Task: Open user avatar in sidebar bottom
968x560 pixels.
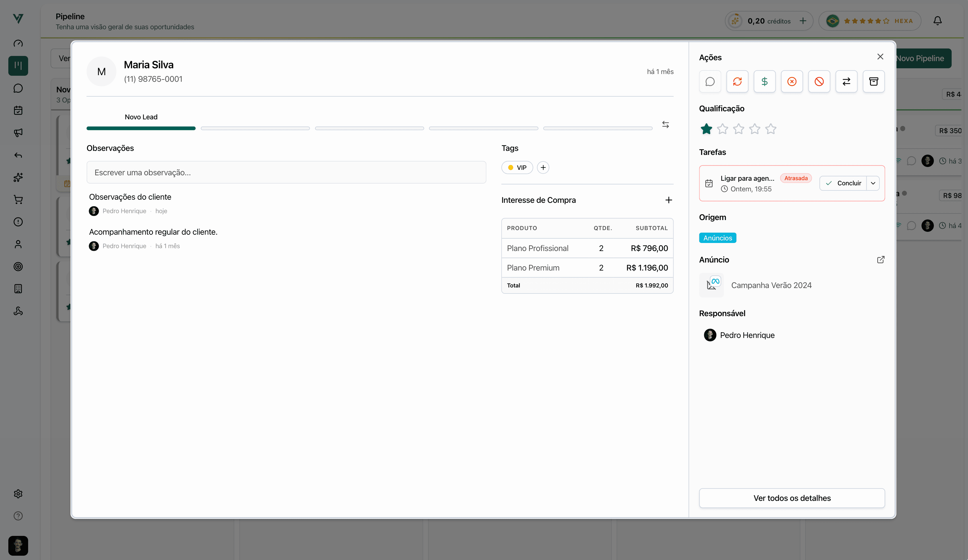Action: pos(18,545)
